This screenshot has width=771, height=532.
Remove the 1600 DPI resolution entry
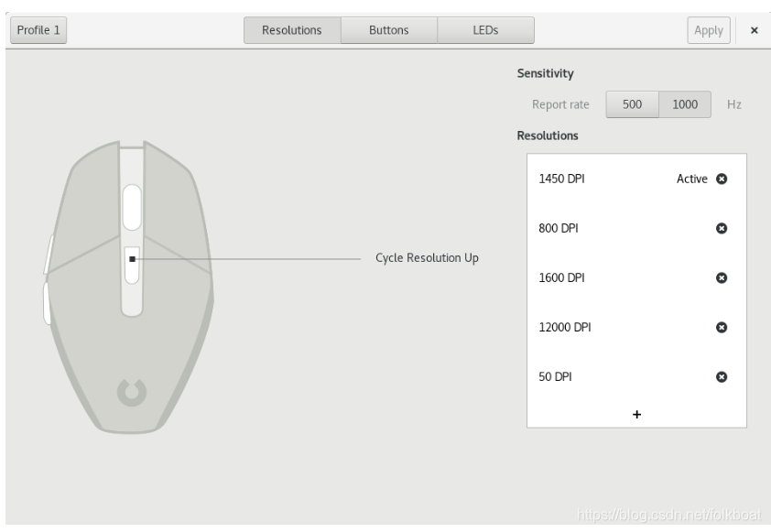coord(722,278)
